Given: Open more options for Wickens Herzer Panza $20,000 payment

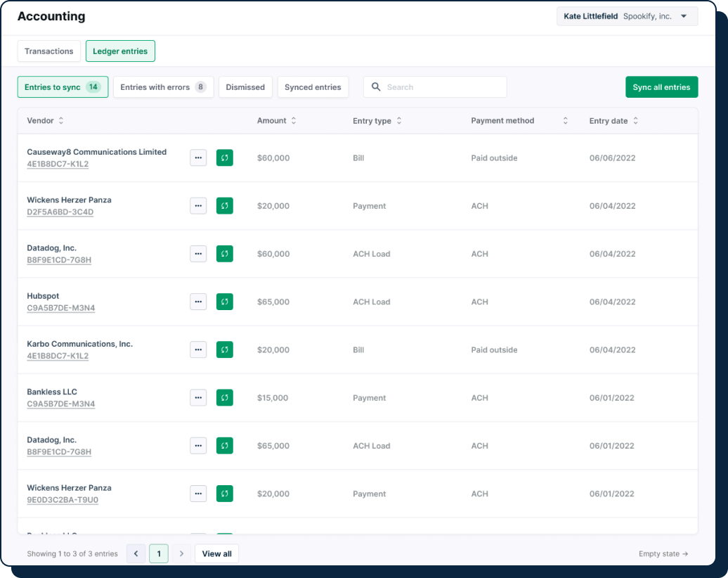Looking at the screenshot, I should point(198,206).
